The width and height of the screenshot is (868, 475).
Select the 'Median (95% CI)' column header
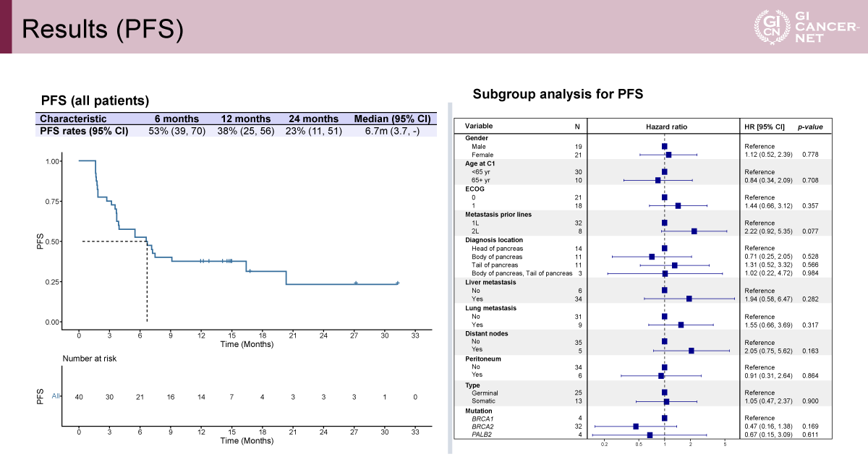[392, 119]
